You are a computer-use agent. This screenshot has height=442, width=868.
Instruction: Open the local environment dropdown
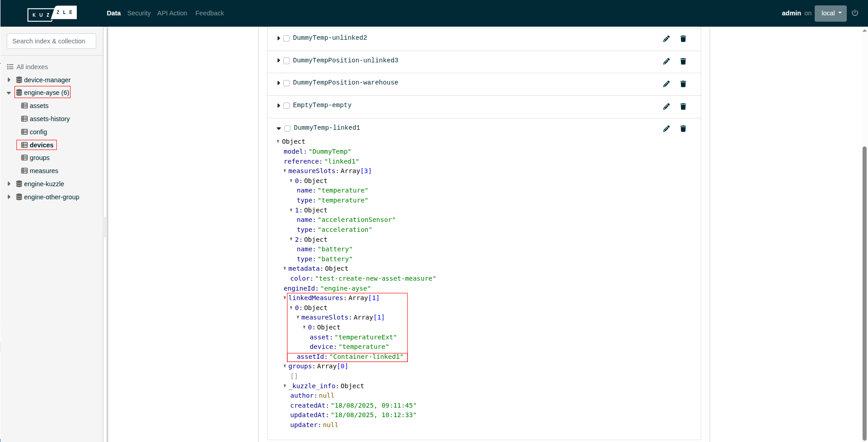point(830,13)
